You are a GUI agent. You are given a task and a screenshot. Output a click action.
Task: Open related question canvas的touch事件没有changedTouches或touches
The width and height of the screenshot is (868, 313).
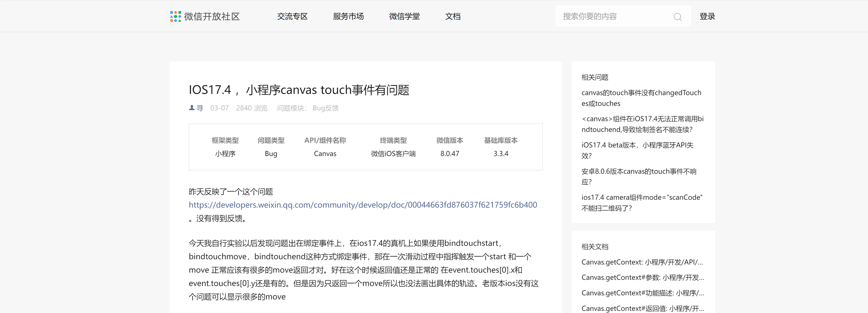click(x=641, y=98)
